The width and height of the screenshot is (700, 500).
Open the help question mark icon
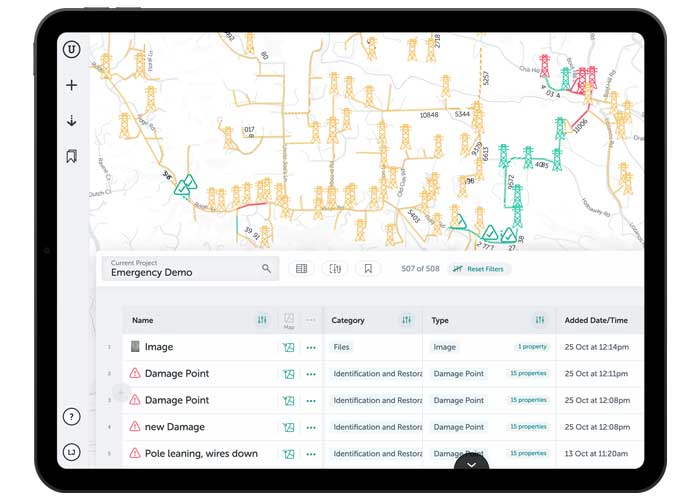71,417
